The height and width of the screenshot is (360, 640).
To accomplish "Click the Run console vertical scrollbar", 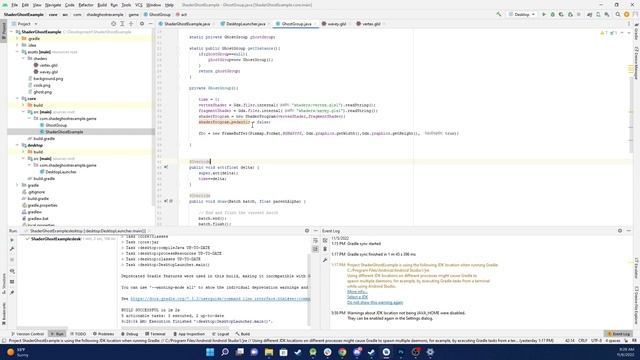I will click(x=309, y=290).
